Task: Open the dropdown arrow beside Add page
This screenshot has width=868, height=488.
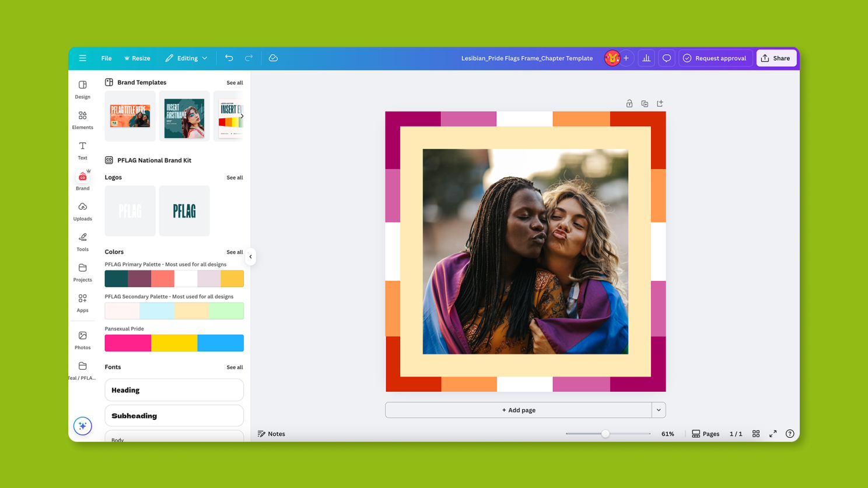Action: pos(659,410)
